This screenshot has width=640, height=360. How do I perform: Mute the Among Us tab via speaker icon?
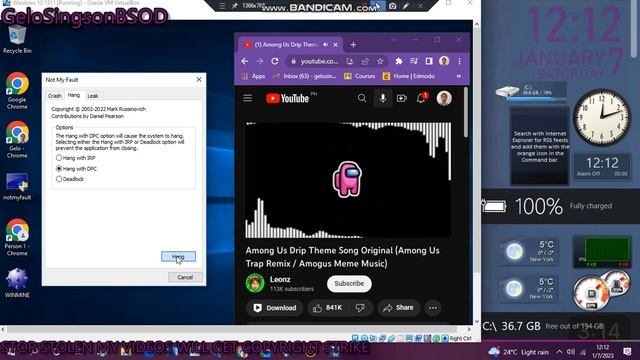[326, 44]
